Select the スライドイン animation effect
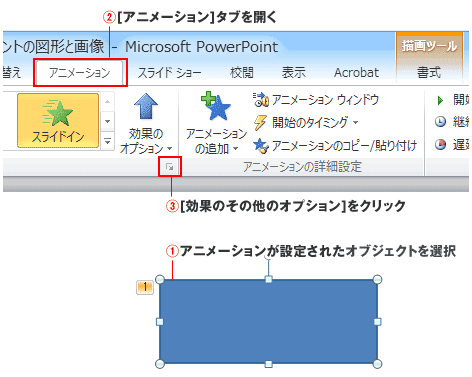This screenshot has width=472, height=377. tap(58, 120)
